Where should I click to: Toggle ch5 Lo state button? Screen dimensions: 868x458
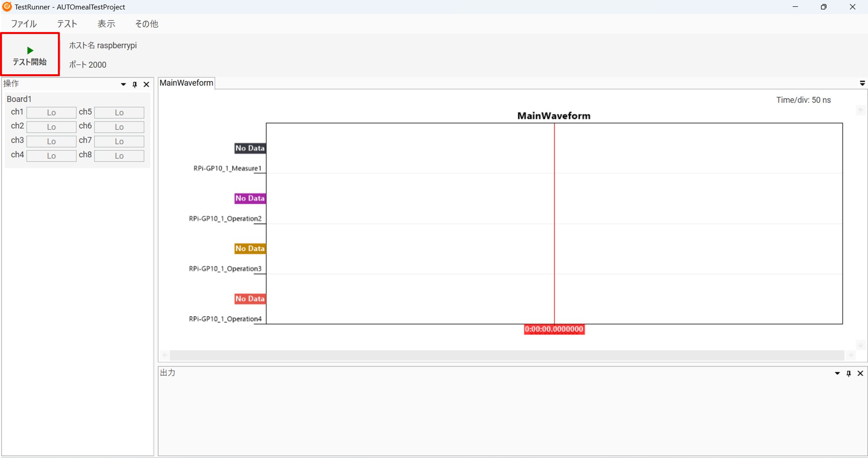[119, 113]
